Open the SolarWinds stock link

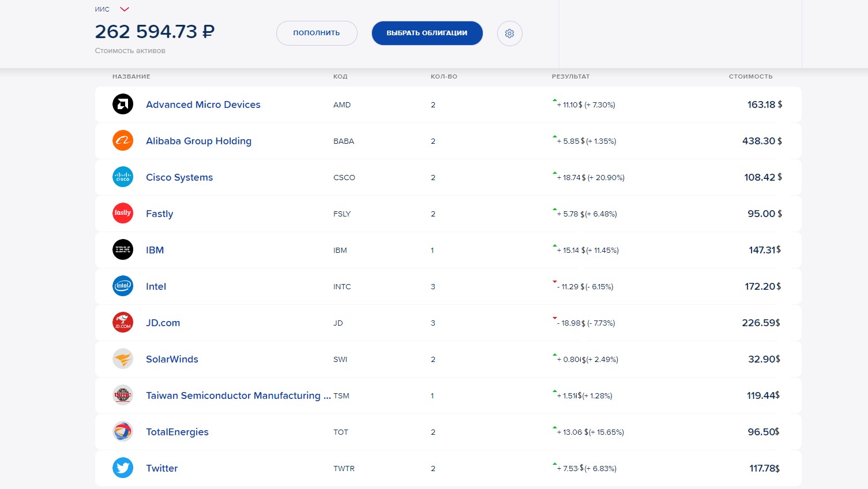point(172,359)
